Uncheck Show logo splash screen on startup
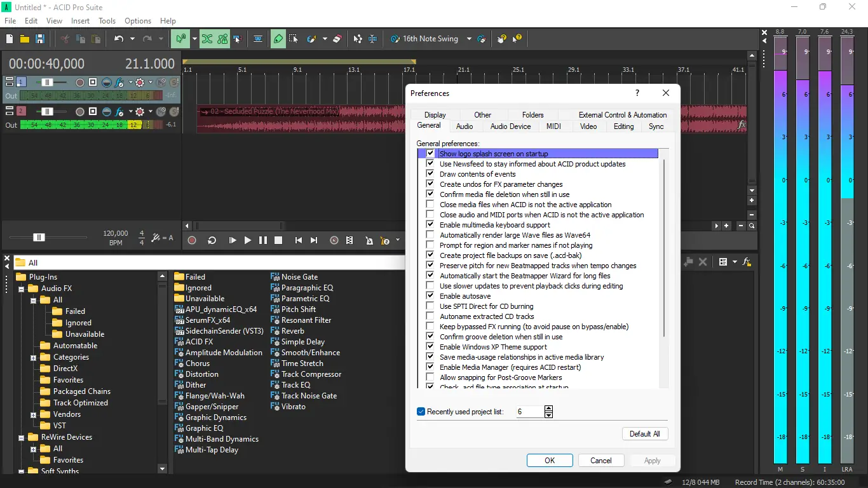868x488 pixels. [430, 154]
